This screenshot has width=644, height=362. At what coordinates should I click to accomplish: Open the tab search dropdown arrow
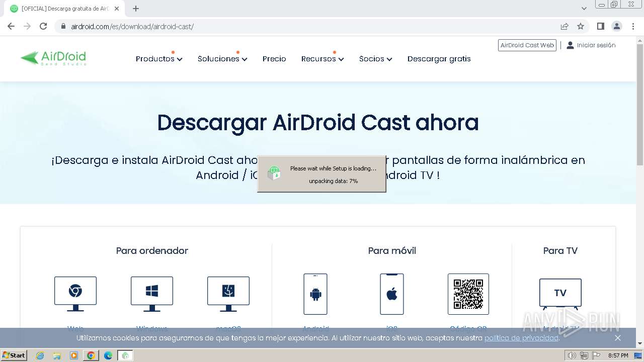click(x=584, y=9)
